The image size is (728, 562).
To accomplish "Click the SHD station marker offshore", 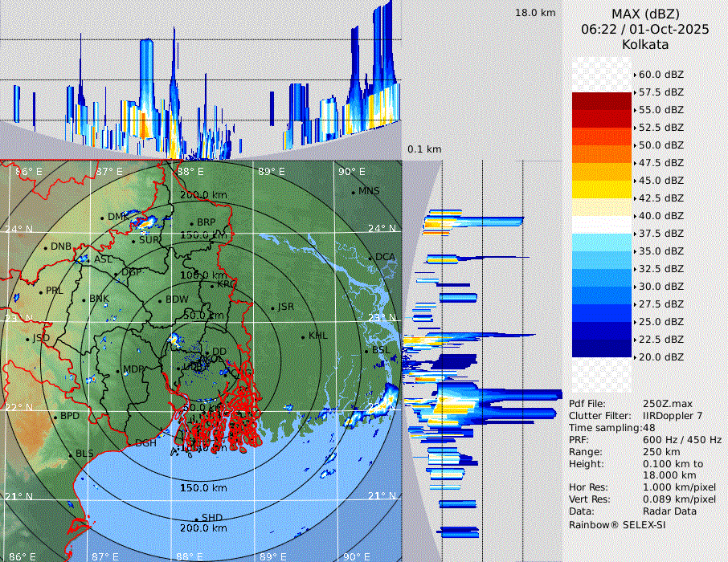I will pos(196,518).
